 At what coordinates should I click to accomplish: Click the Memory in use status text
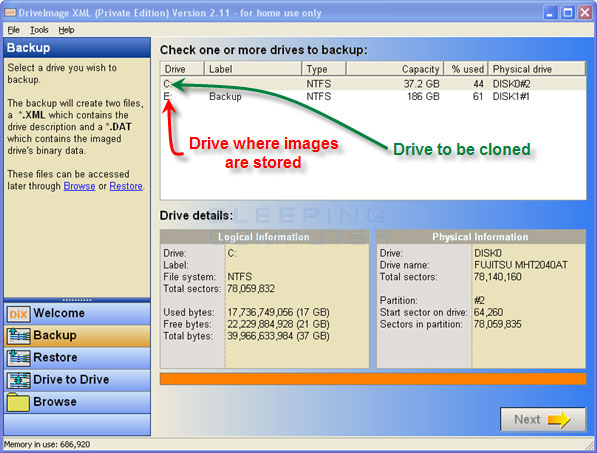coord(47,444)
